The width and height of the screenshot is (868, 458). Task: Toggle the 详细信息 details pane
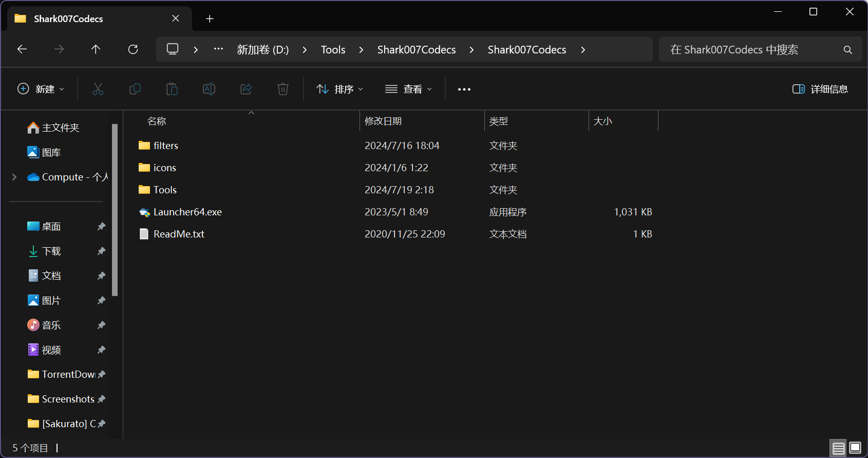click(820, 89)
